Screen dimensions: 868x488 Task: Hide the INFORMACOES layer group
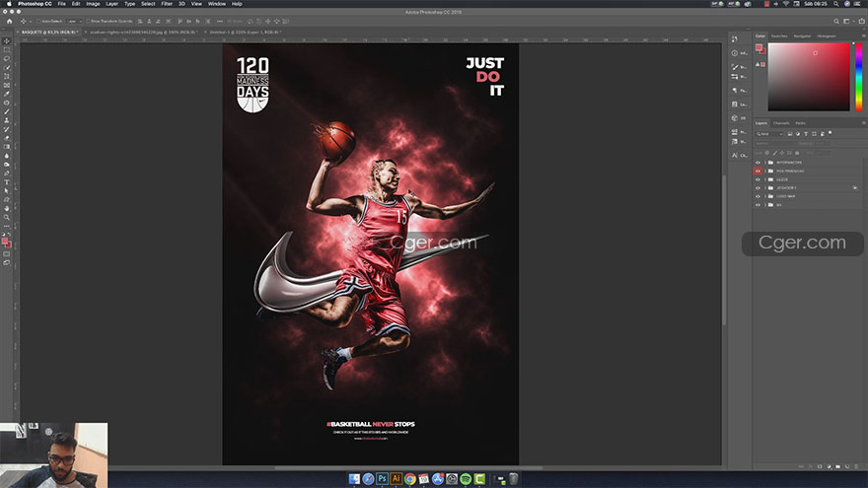tap(758, 163)
